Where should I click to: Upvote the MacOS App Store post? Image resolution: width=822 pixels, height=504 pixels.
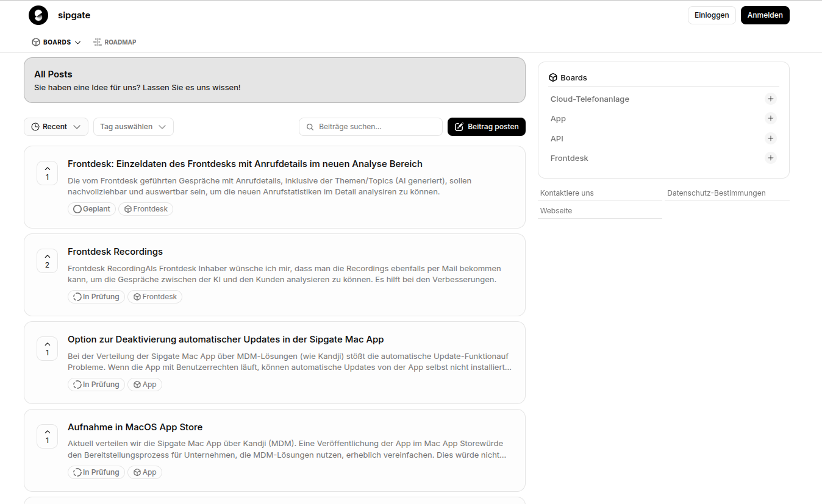click(x=48, y=436)
